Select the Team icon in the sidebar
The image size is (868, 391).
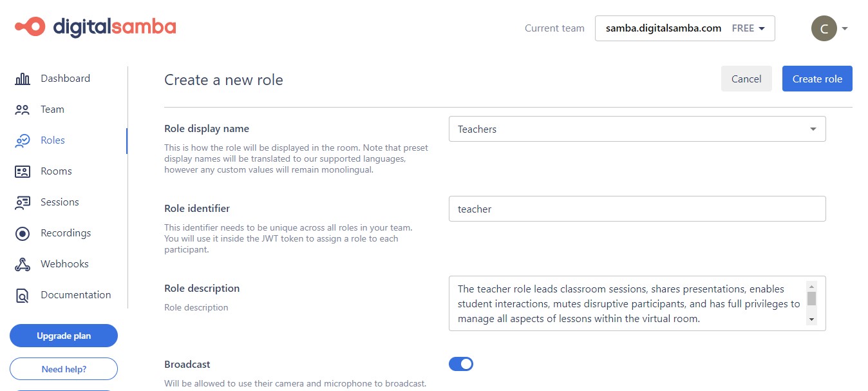pyautogui.click(x=23, y=109)
